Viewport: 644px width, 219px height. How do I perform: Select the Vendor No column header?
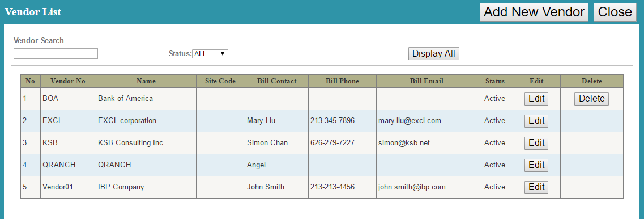68,81
